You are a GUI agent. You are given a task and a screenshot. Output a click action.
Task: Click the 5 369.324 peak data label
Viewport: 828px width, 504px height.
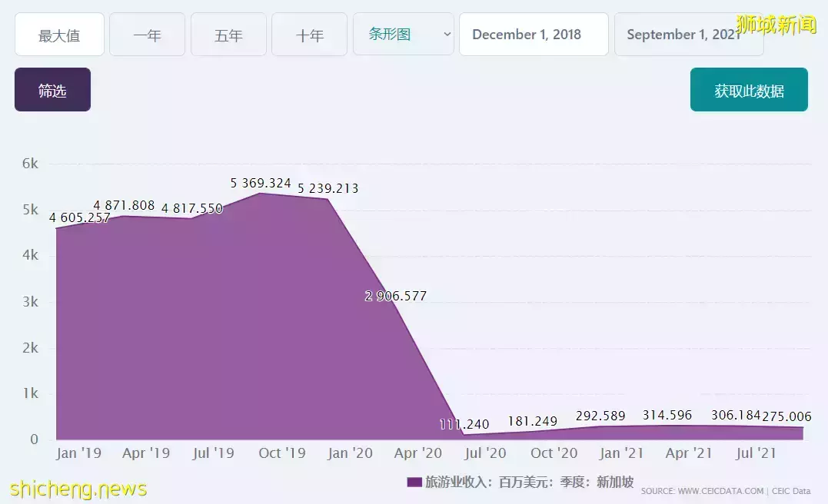click(261, 183)
